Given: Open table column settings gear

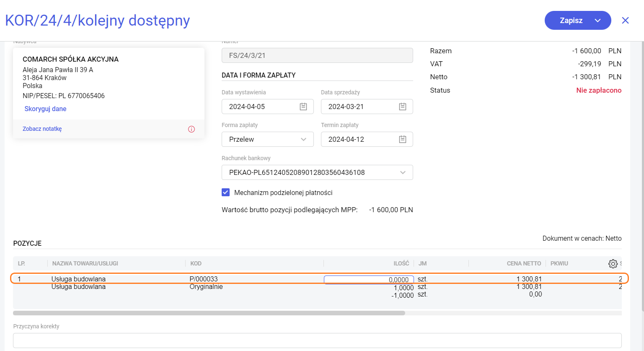Looking at the screenshot, I should (613, 263).
